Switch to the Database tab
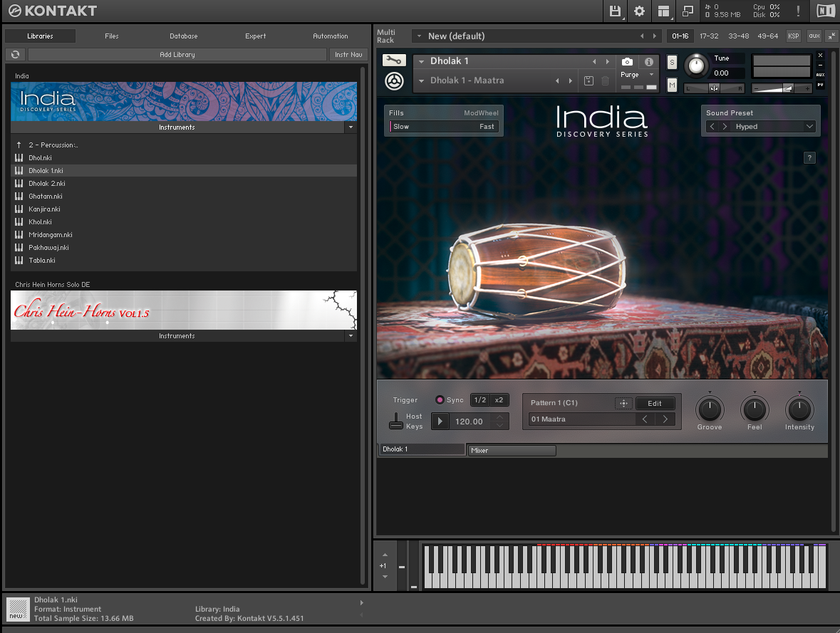This screenshot has height=633, width=840. pyautogui.click(x=184, y=36)
